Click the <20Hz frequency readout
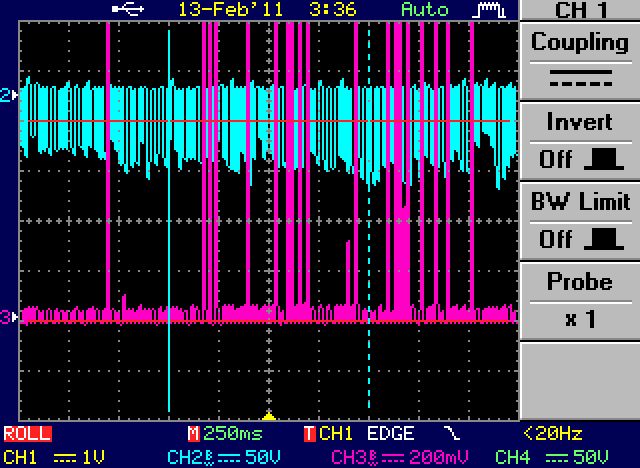Image resolution: width=640 pixels, height=468 pixels. [x=553, y=434]
